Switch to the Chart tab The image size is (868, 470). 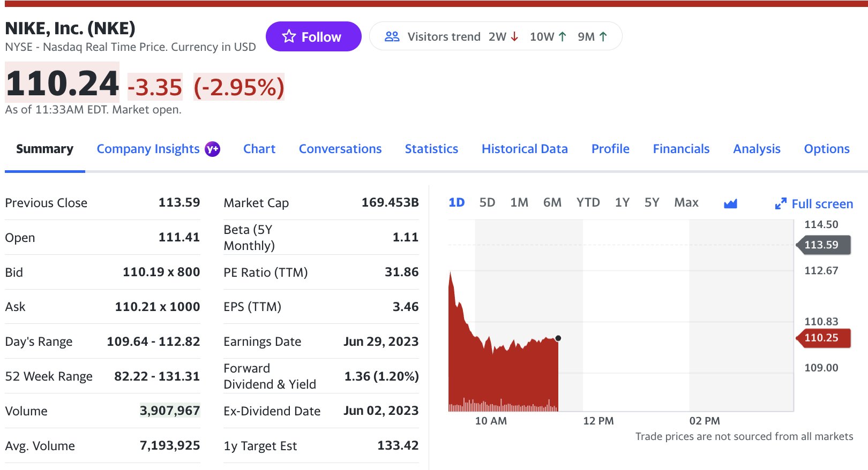point(259,149)
